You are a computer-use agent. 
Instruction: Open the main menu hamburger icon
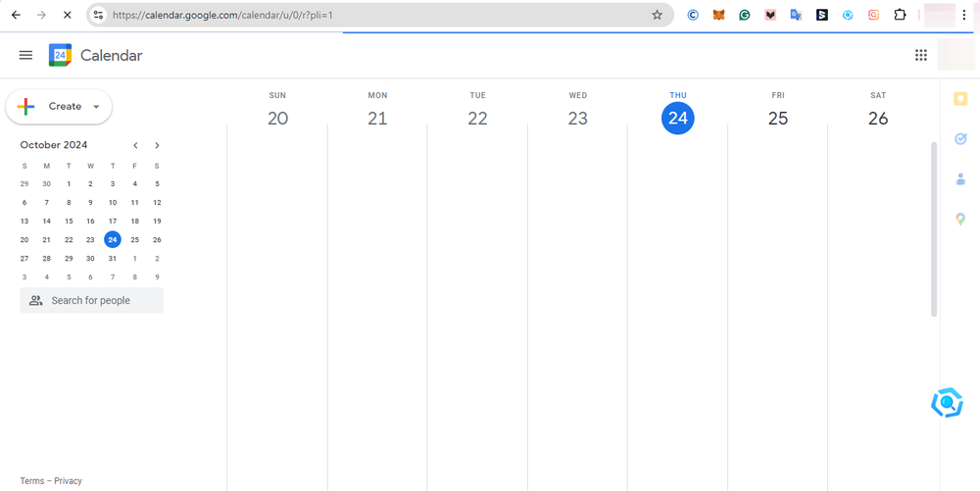pos(25,55)
